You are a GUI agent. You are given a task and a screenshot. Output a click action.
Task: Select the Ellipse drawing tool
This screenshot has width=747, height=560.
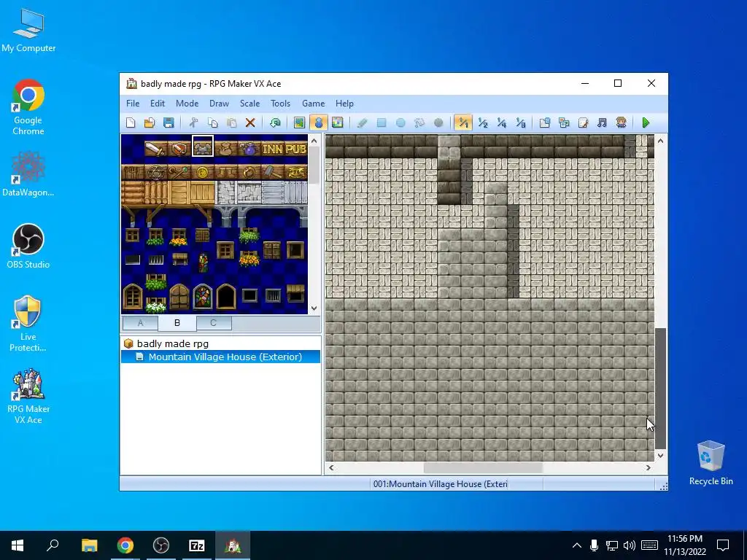(400, 122)
